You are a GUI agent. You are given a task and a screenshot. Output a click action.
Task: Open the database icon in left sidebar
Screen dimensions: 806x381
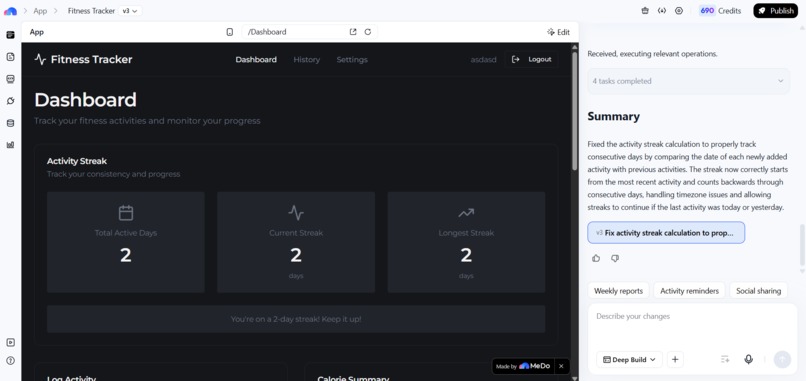[10, 123]
